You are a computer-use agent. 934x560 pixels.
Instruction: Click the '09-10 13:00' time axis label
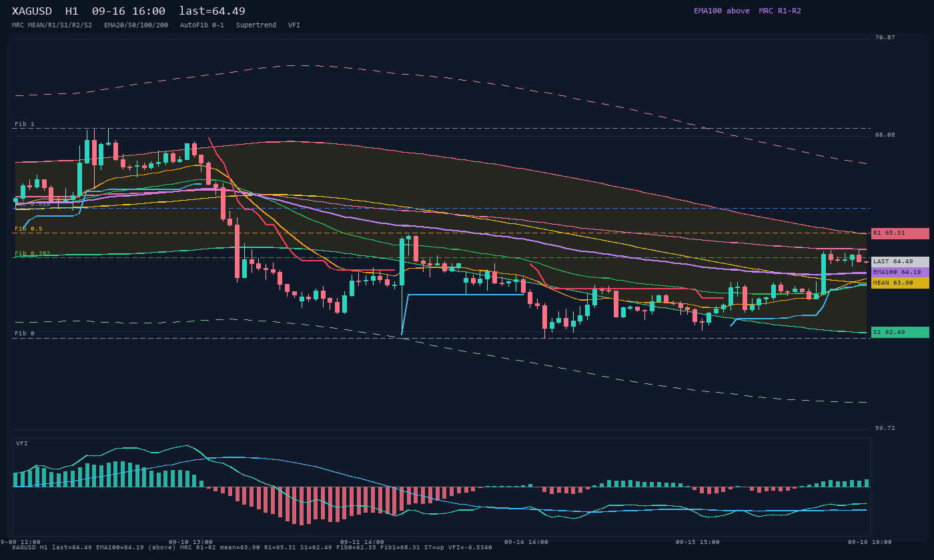pos(191,542)
